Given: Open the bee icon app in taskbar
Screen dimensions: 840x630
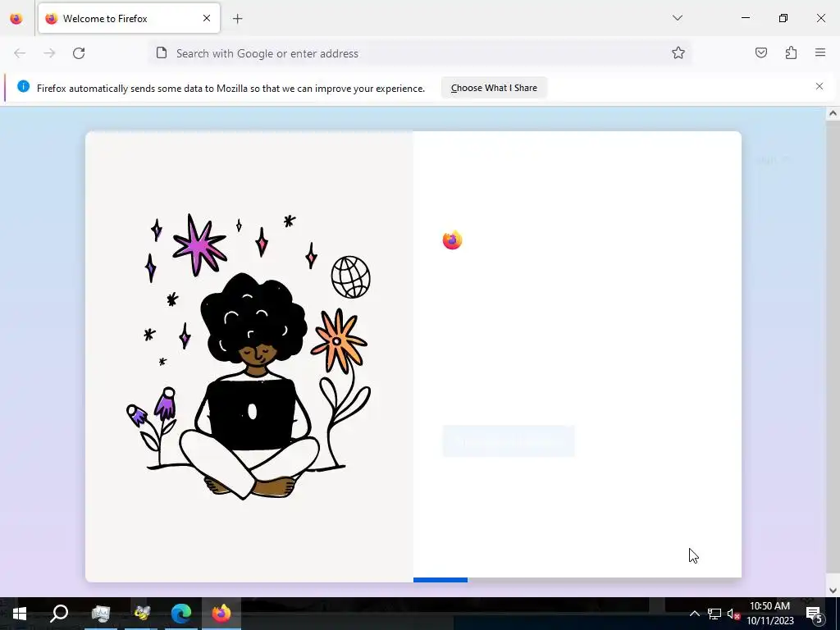Looking at the screenshot, I should pyautogui.click(x=141, y=614).
